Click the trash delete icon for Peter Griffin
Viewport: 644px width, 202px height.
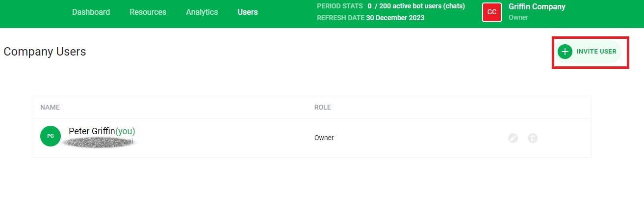coord(533,138)
